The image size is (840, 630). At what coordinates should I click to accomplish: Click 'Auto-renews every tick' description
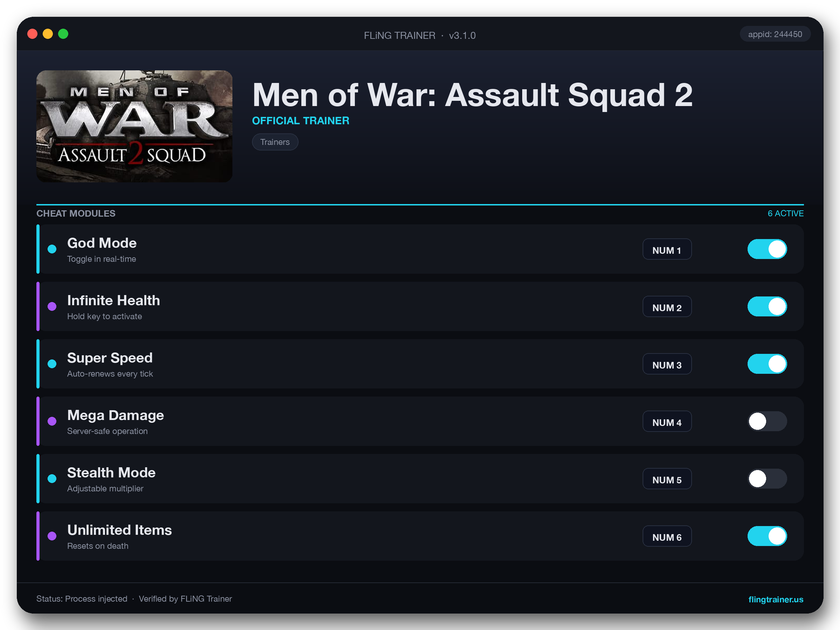tap(110, 374)
